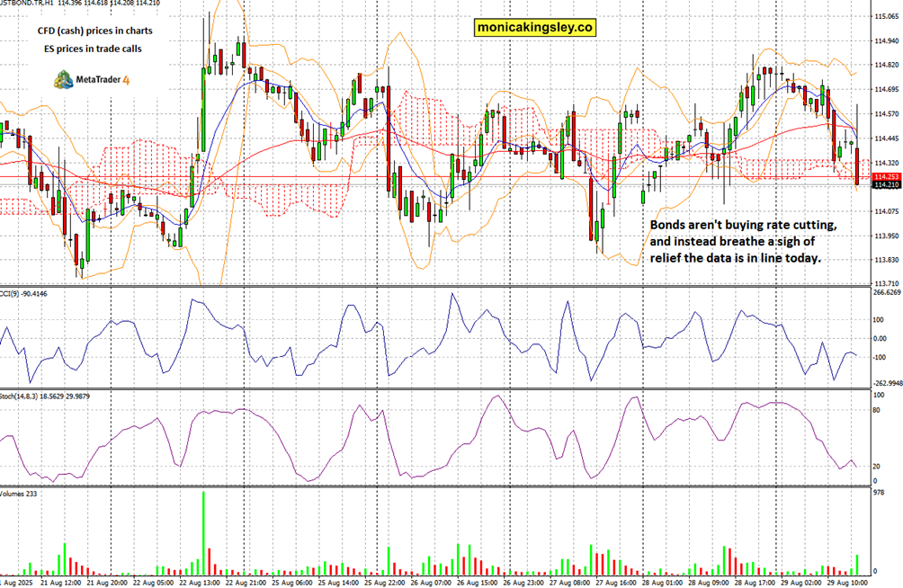Click the MetaTrader 4 logo icon
Image resolution: width=903 pixels, height=588 pixels.
[x=64, y=79]
